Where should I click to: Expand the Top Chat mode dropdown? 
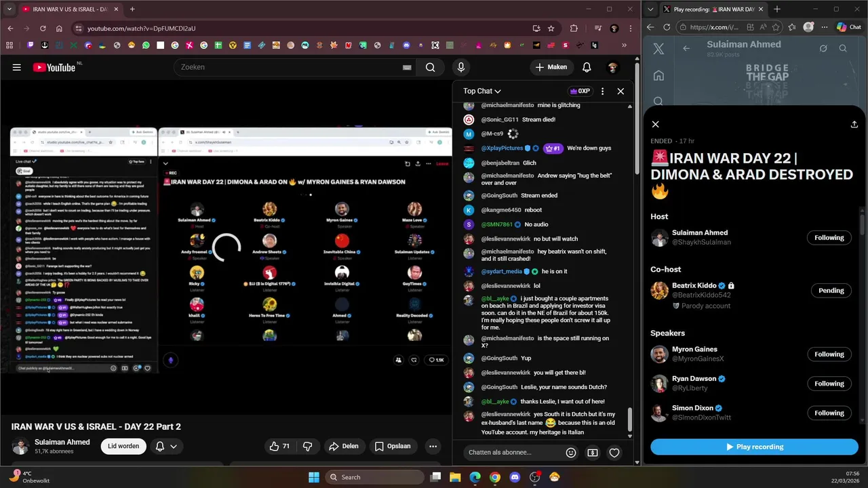click(x=482, y=91)
